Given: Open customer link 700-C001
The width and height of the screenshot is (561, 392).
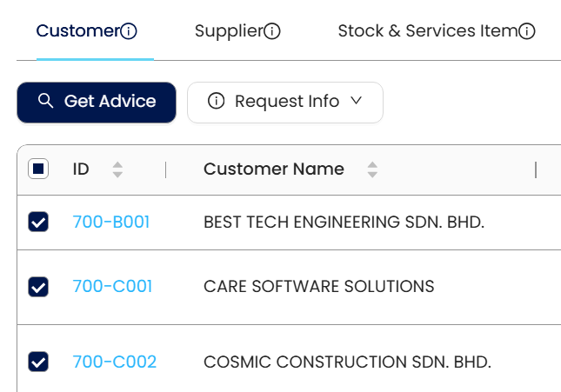Looking at the screenshot, I should [112, 286].
